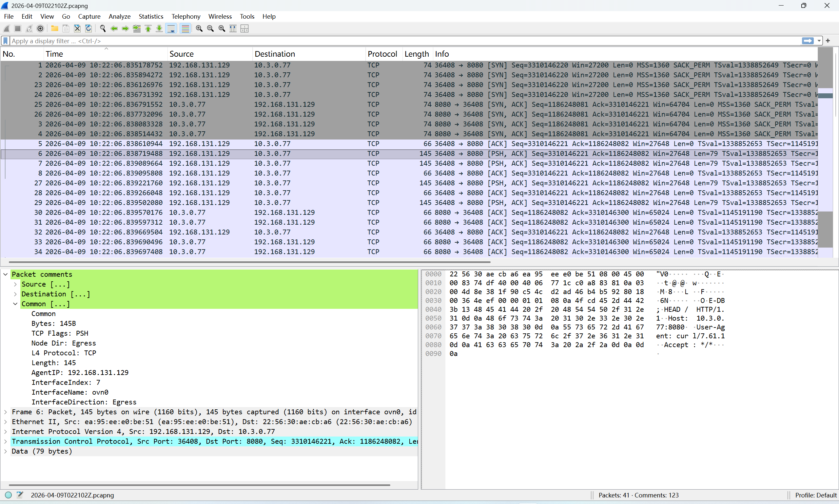Image resolution: width=839 pixels, height=504 pixels.
Task: Open a capture file via folder icon
Action: pos(54,28)
